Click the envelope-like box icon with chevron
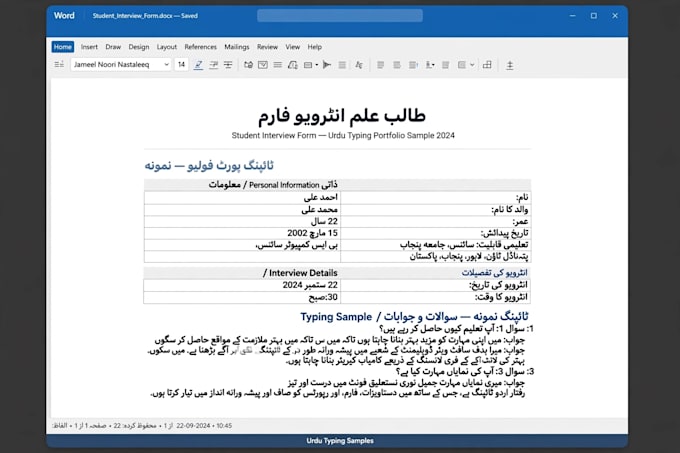Screen dimensions: 680x453 pyautogui.click(x=263, y=65)
